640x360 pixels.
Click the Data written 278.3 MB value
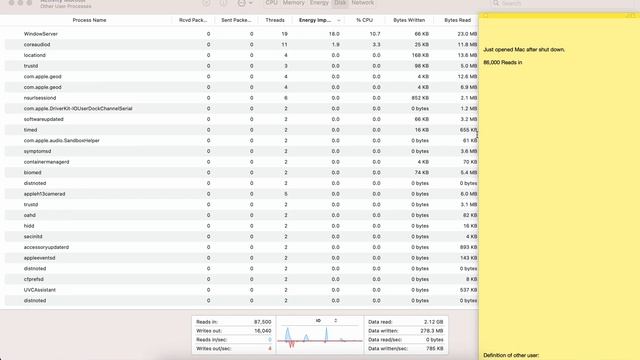(x=431, y=331)
